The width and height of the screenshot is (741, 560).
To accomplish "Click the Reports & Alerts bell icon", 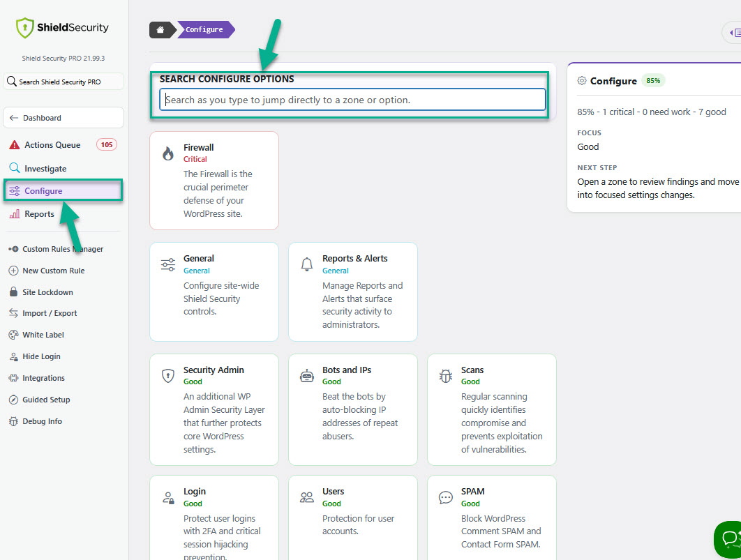I will (x=307, y=264).
